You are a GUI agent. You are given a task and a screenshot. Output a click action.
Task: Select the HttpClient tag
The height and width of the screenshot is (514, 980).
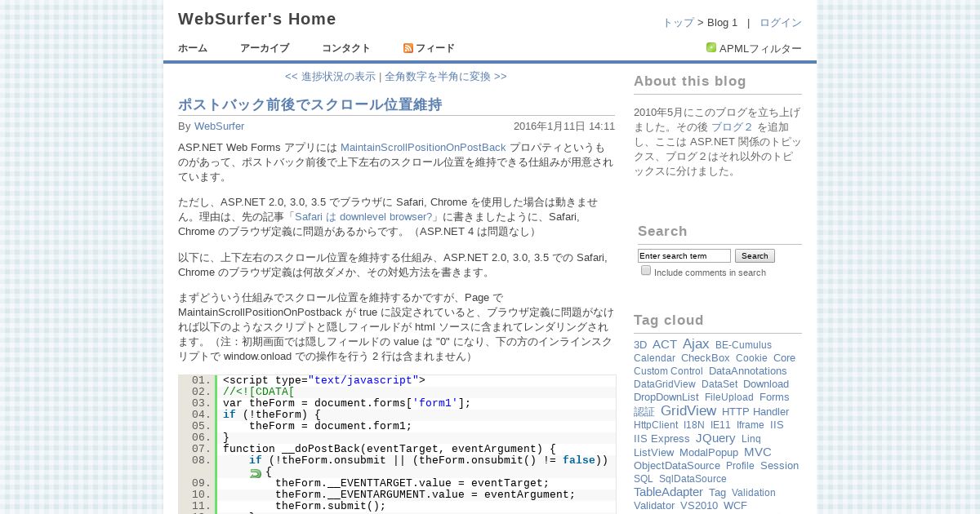click(x=656, y=425)
